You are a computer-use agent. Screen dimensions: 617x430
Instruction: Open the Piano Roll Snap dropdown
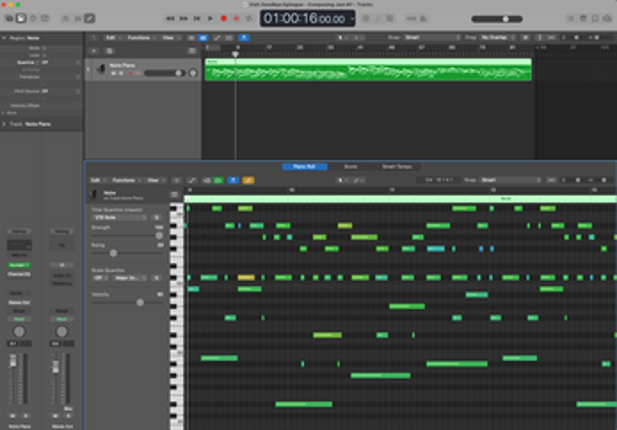click(x=500, y=180)
